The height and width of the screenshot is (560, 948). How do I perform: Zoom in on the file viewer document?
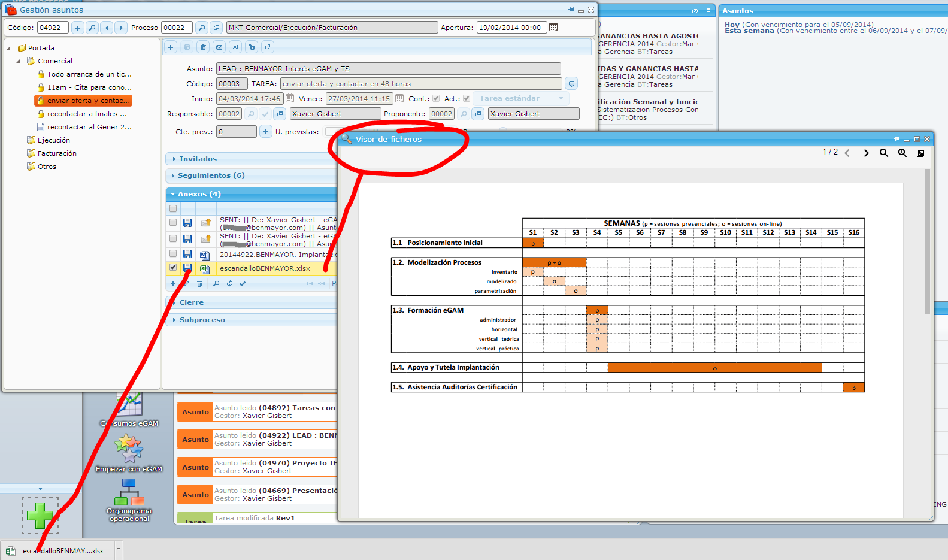coord(902,153)
